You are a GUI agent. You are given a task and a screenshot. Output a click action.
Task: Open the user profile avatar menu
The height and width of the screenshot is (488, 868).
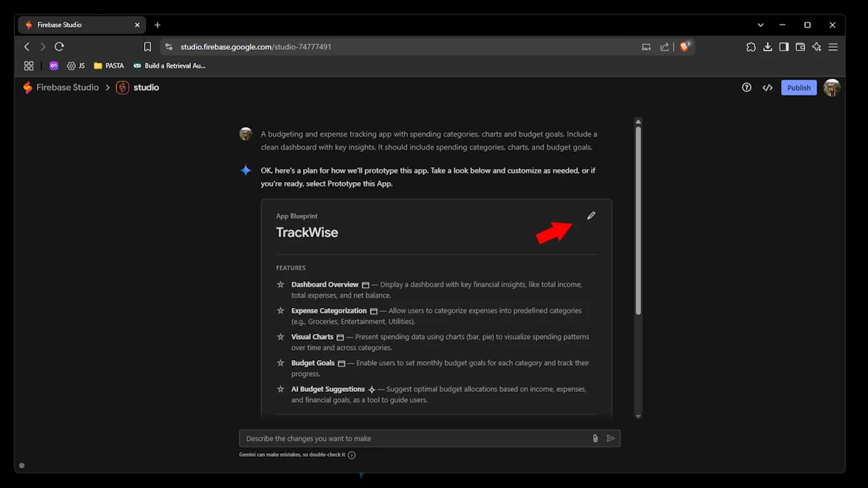pyautogui.click(x=832, y=87)
